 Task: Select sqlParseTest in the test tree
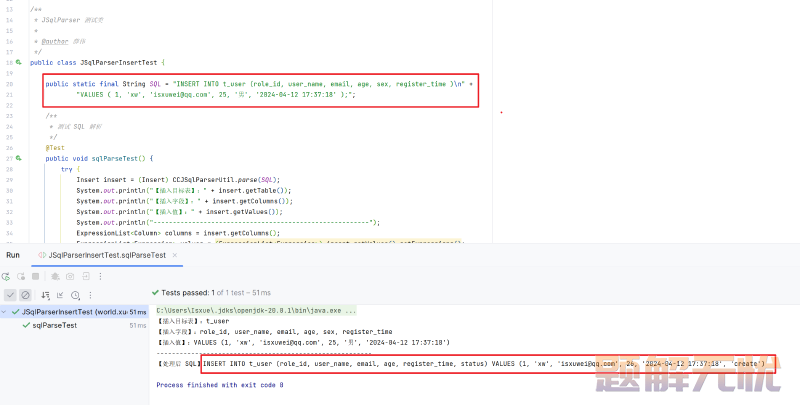[x=55, y=325]
